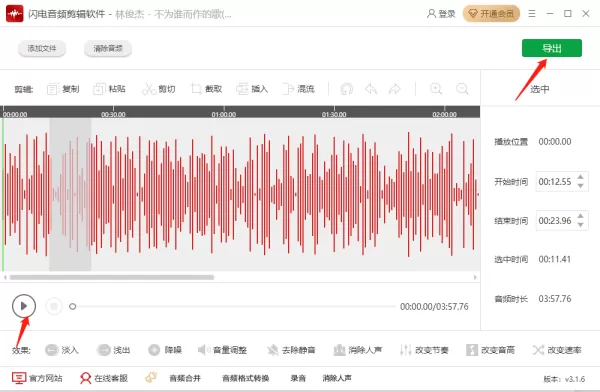This screenshot has height=392, width=600.
Task: Apply the Fade Out (浅出) effect
Action: (114, 350)
